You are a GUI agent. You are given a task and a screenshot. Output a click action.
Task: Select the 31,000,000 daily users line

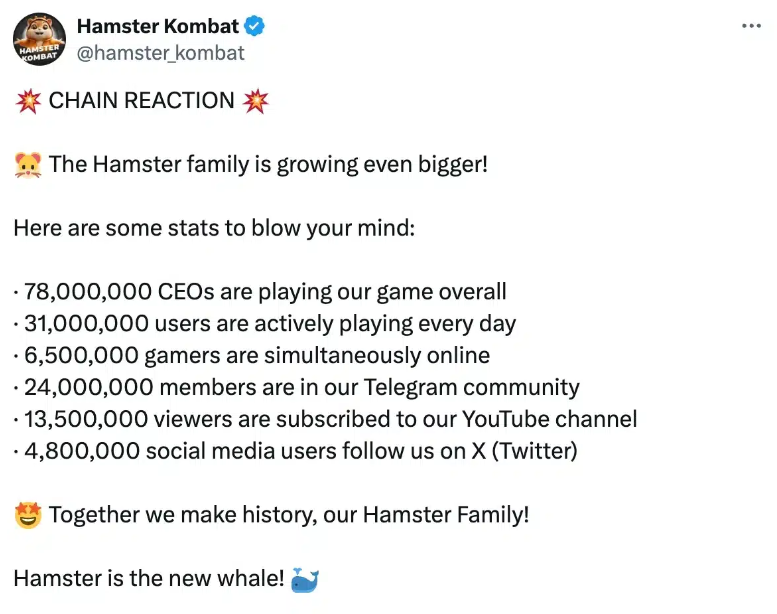(265, 324)
